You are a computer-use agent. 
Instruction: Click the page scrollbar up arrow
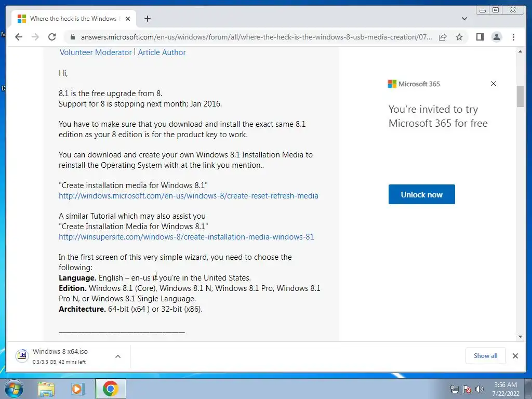pyautogui.click(x=520, y=51)
